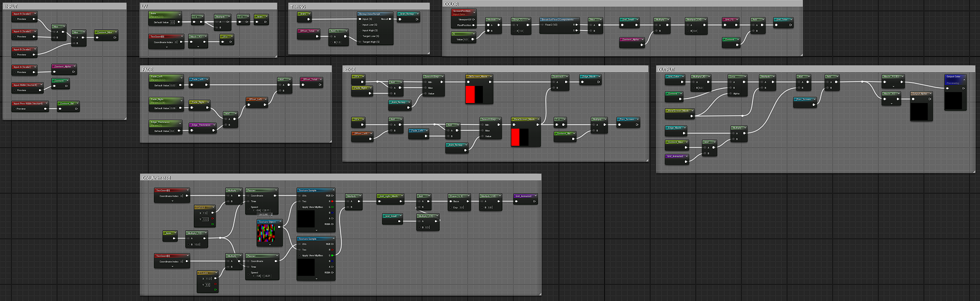Expand bottom chevron of Mask (A) node

pos(891,103)
